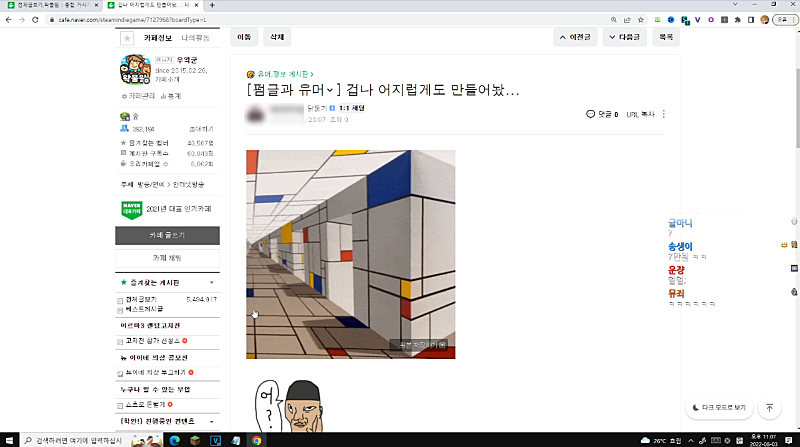Expand the [확인!] 진행중인 컨텐츠 section arrow
Screen dimensions: 800x447
[212, 421]
